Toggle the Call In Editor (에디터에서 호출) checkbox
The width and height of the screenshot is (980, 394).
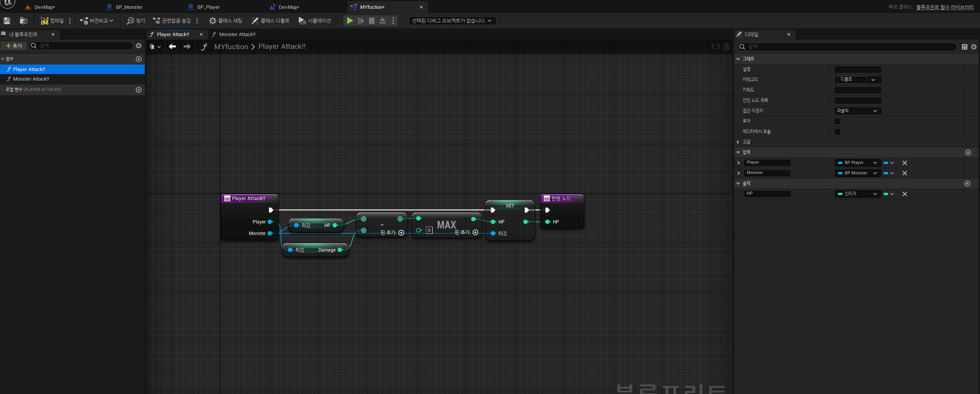coord(838,132)
